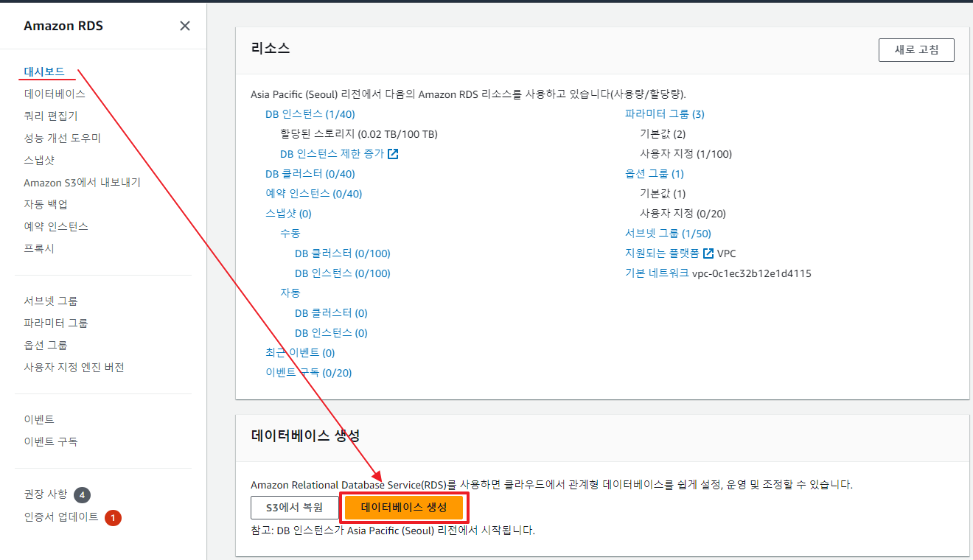This screenshot has width=973, height=560.
Task: Click the S3에서 복원 button
Action: tap(294, 508)
